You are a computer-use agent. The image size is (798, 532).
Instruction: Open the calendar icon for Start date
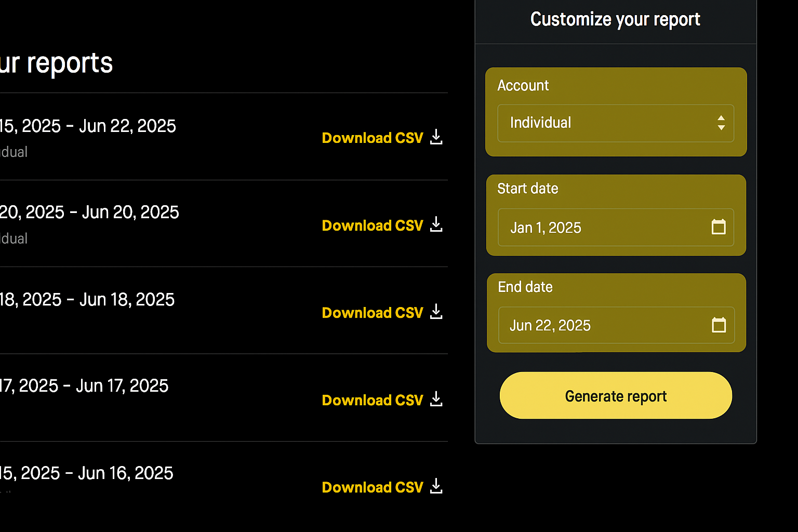719,227
